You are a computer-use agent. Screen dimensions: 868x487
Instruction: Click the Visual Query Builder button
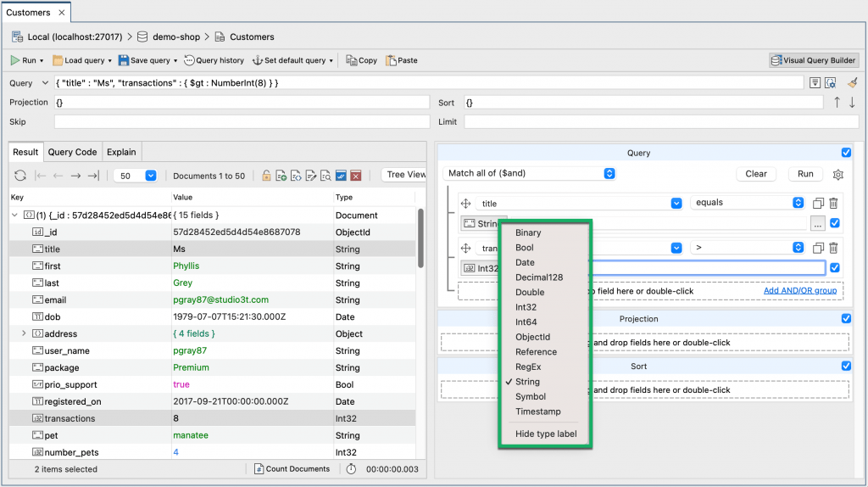click(814, 60)
